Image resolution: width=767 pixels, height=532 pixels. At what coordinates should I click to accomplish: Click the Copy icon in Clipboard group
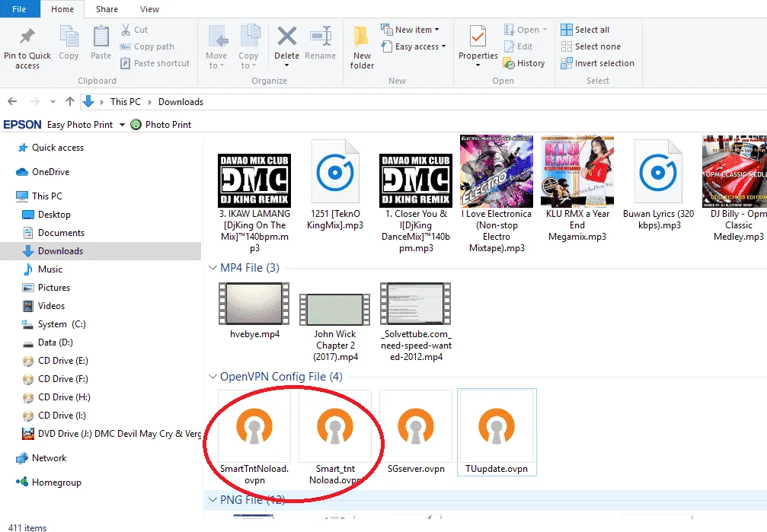pos(69,37)
